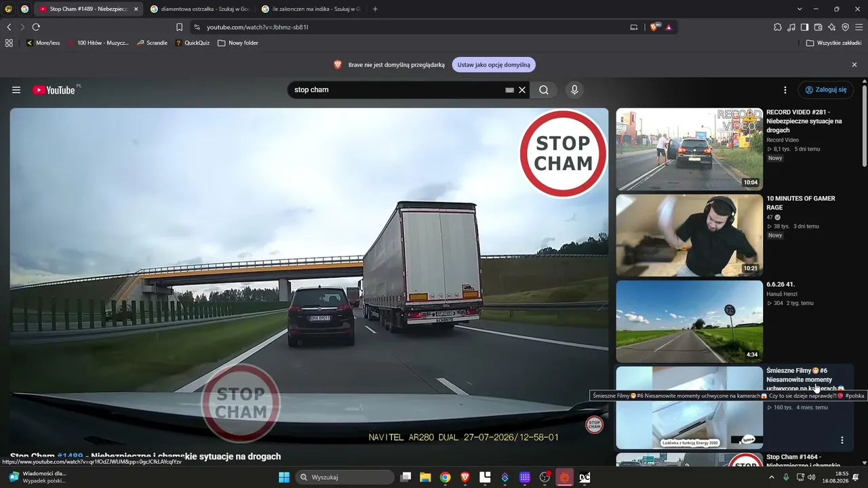Open the Scrandle bookmark
Image resolution: width=868 pixels, height=488 pixels.
click(x=152, y=43)
